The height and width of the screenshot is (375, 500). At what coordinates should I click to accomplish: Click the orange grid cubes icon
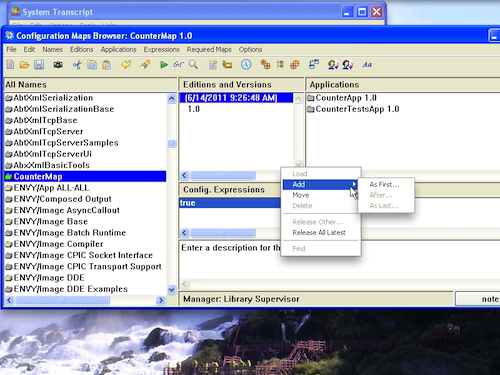pos(295,64)
